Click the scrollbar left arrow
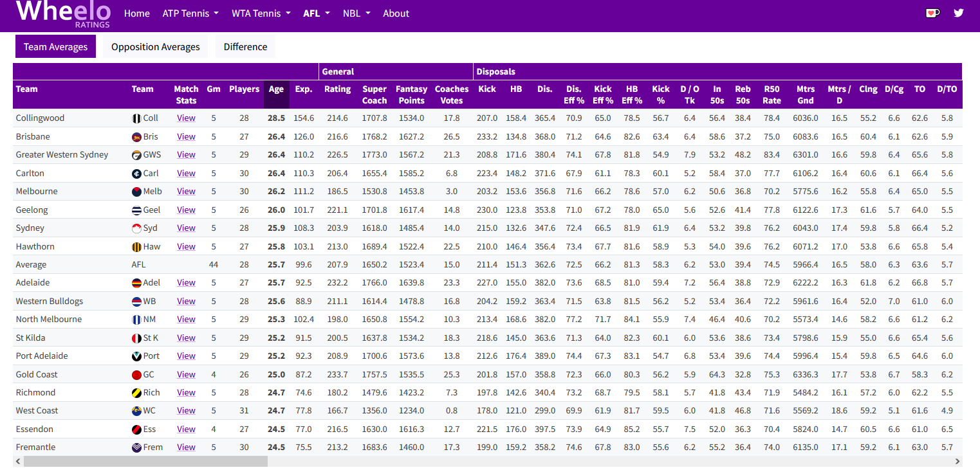 17,461
